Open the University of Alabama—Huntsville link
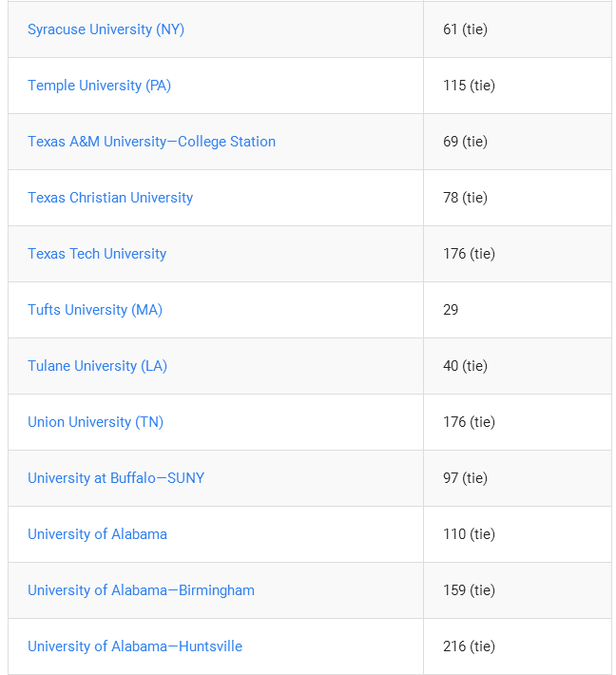The width and height of the screenshot is (616, 675). pos(135,646)
